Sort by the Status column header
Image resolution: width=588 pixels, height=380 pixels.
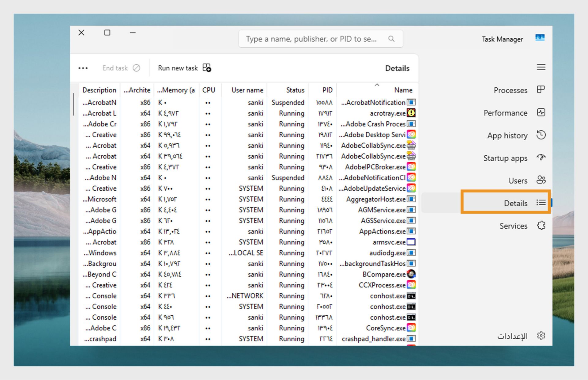(x=295, y=90)
